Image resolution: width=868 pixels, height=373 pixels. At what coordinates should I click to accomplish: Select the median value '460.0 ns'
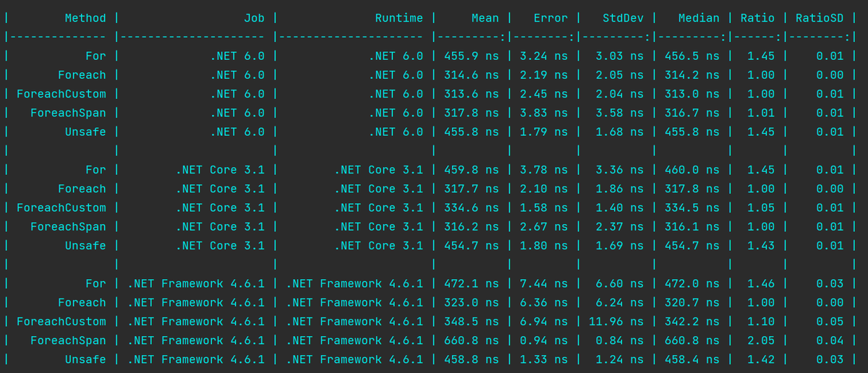pyautogui.click(x=692, y=170)
